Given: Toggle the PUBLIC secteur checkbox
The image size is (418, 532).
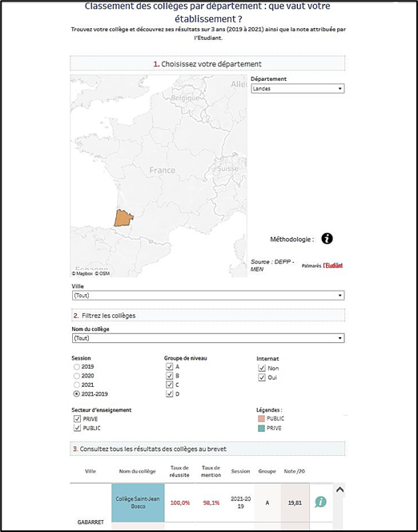Looking at the screenshot, I should 78,428.
